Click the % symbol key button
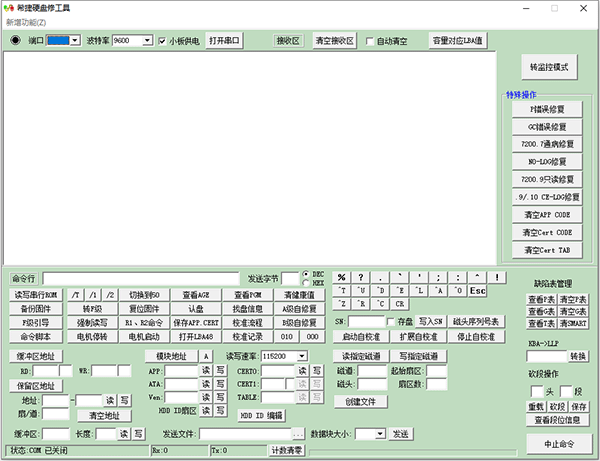Screen dimensions: 600x461 341,277
